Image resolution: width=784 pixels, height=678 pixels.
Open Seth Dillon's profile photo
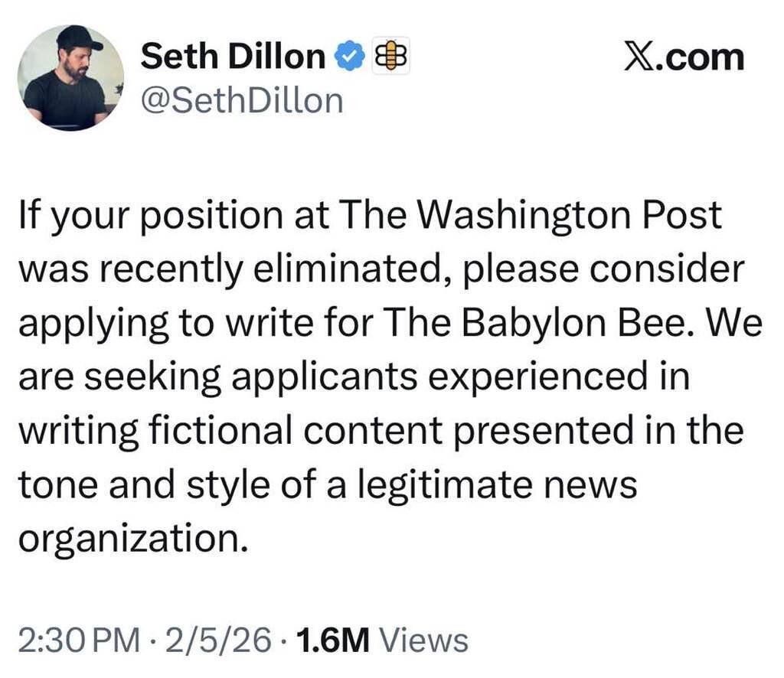click(x=70, y=78)
